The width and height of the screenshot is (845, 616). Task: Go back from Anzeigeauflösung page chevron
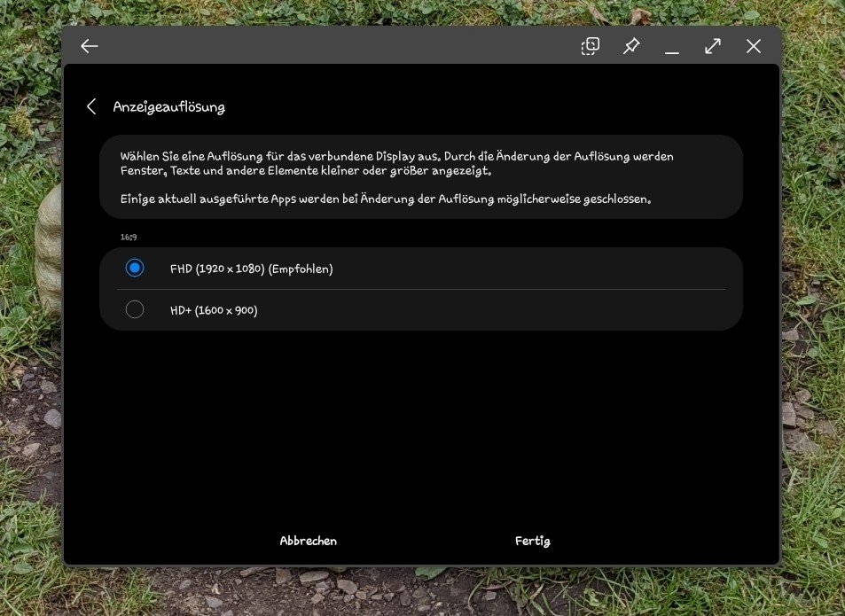point(91,106)
